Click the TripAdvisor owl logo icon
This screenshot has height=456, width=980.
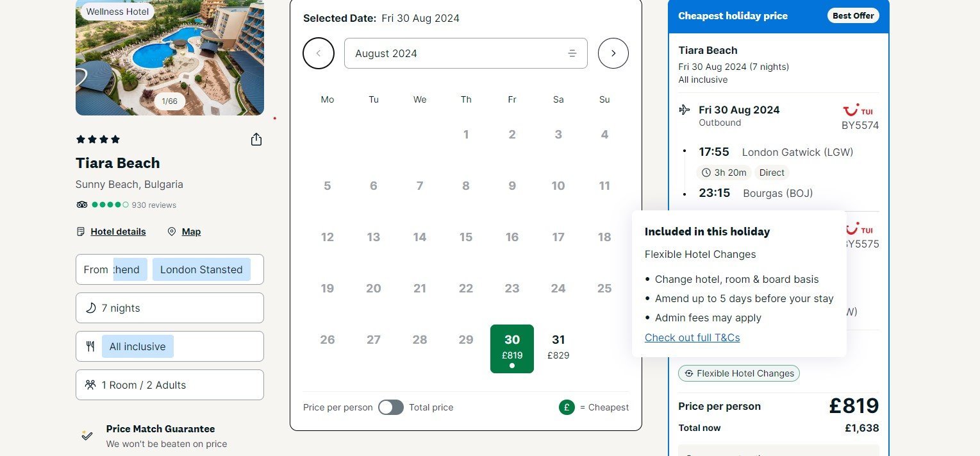point(81,205)
